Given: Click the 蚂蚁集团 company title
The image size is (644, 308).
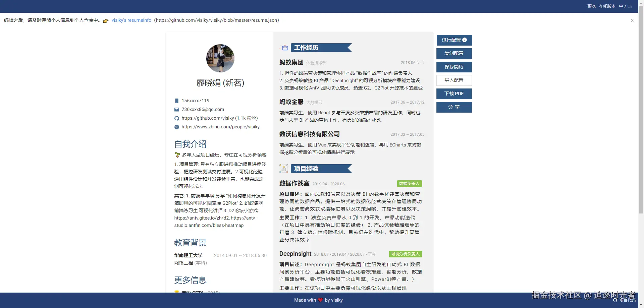Looking at the screenshot, I should (x=291, y=62).
